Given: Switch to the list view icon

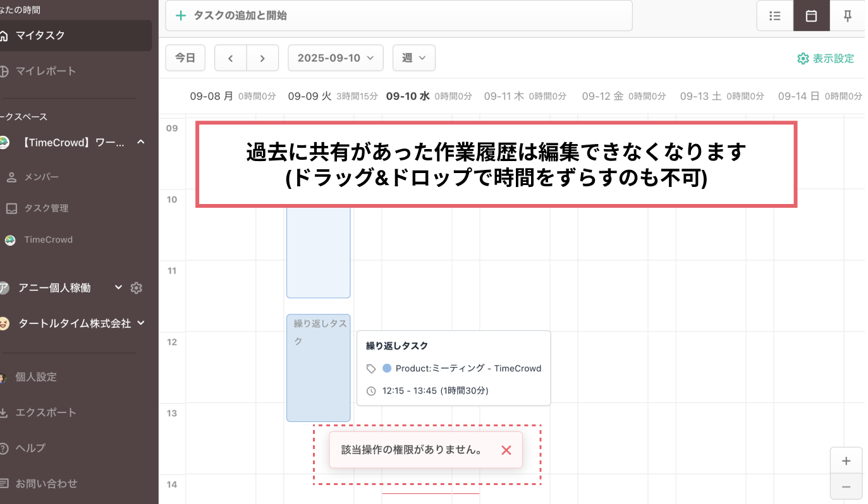Looking at the screenshot, I should (x=775, y=16).
